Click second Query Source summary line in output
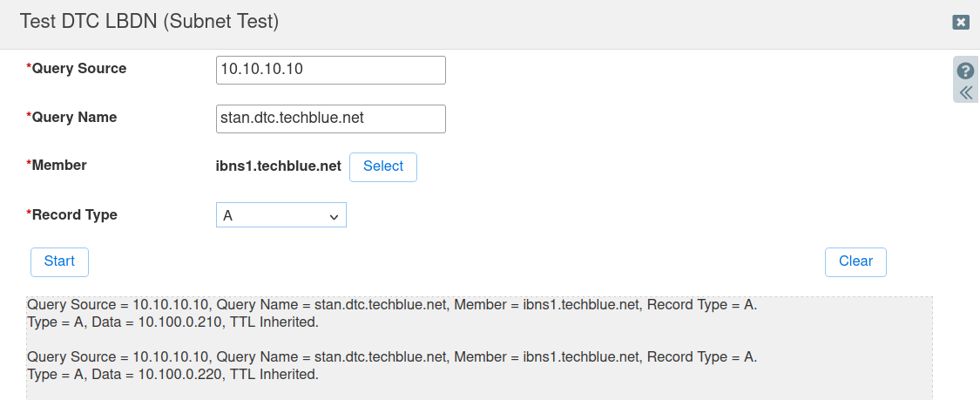The width and height of the screenshot is (980, 400). point(392,357)
